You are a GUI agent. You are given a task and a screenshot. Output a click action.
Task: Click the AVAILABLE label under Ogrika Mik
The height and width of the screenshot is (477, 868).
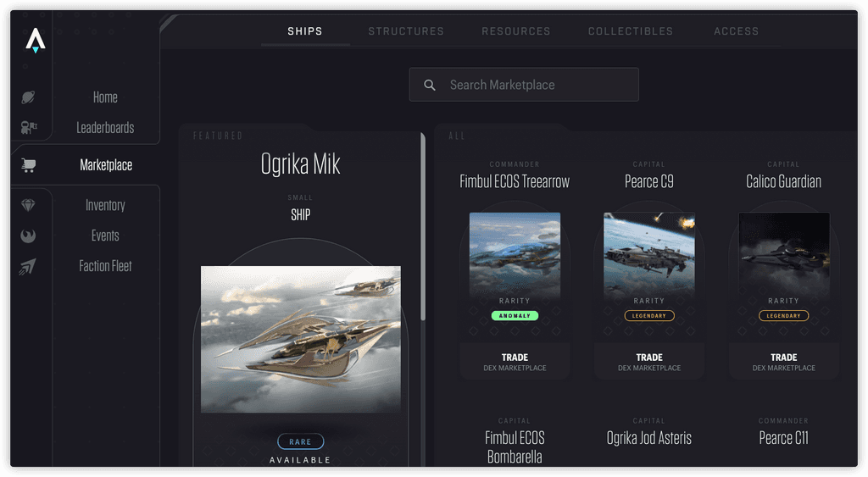pyautogui.click(x=301, y=460)
